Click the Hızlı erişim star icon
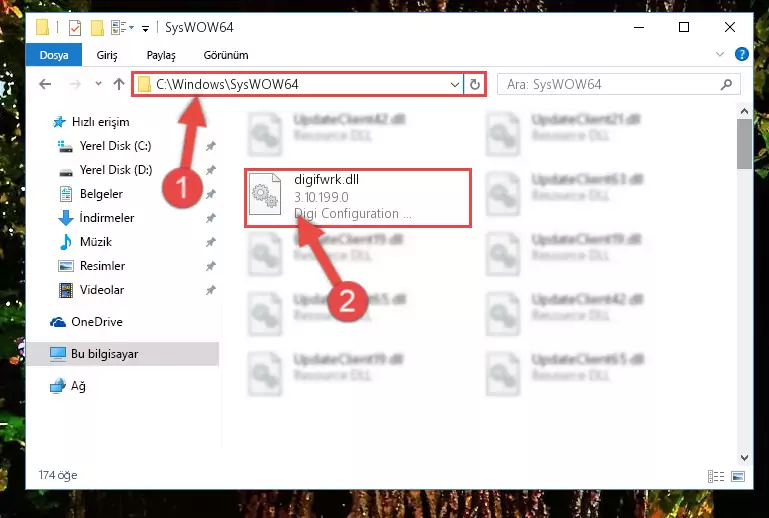This screenshot has height=518, width=769. coord(59,122)
